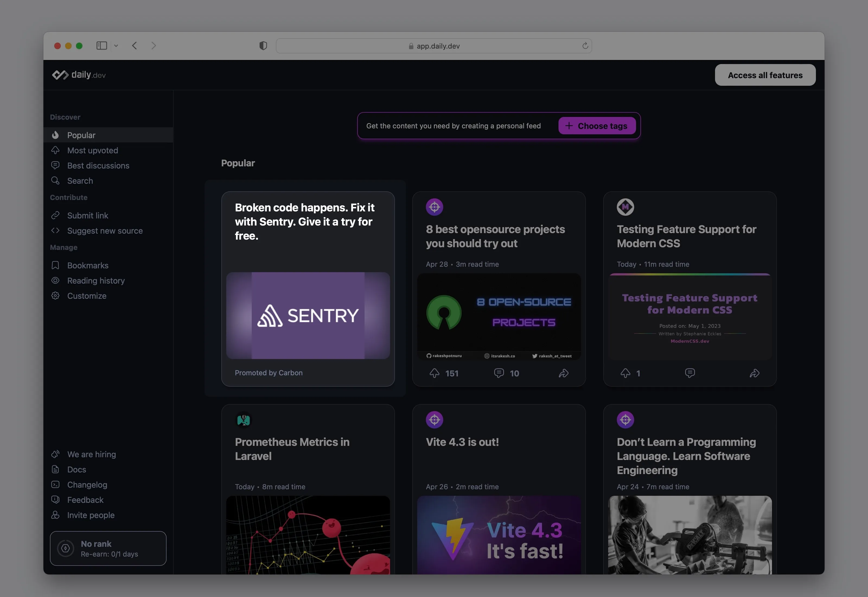Click the Most upvoted arrow icon

(x=55, y=150)
